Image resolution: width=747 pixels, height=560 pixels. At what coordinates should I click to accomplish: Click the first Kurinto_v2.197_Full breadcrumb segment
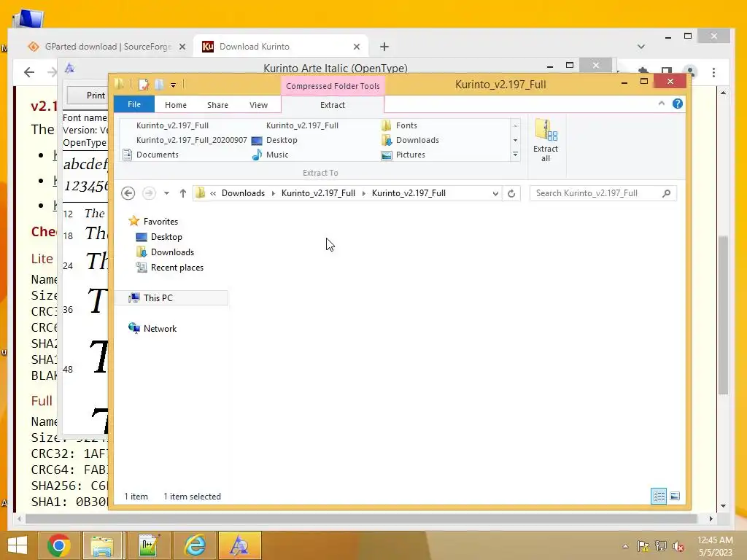318,192
